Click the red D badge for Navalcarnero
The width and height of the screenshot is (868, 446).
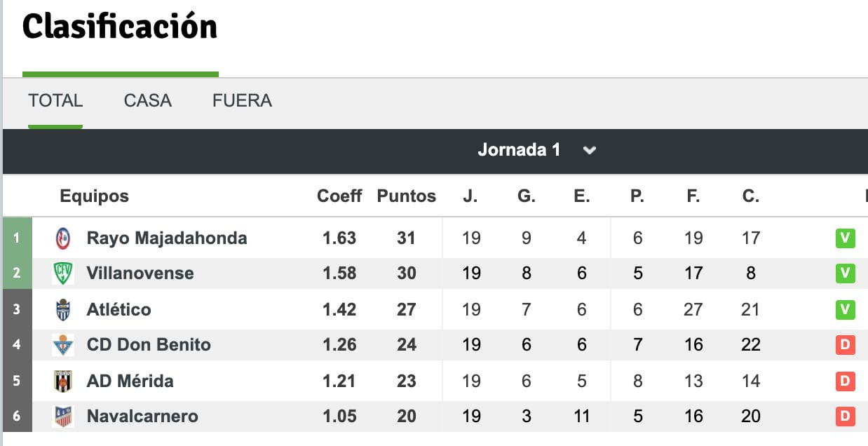(x=845, y=417)
